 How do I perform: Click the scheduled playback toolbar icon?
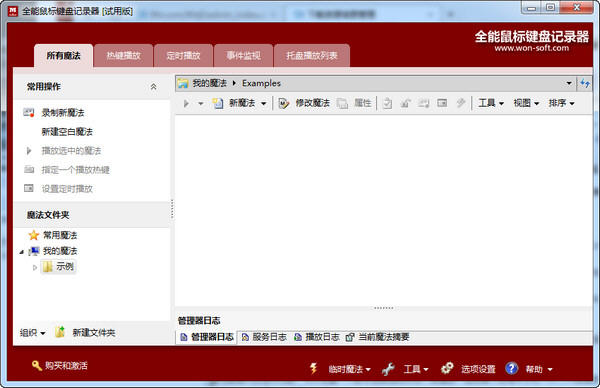[x=442, y=103]
